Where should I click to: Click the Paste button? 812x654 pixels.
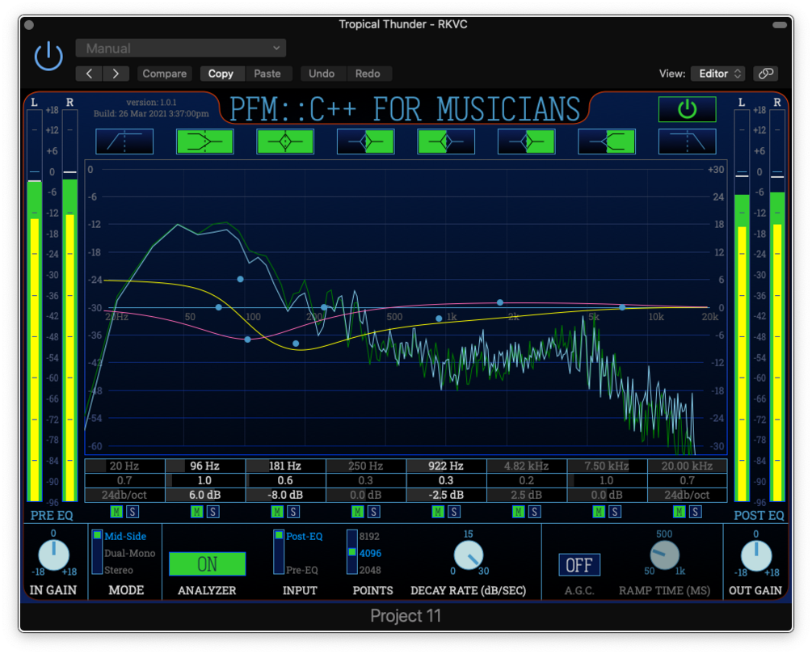coord(267,74)
